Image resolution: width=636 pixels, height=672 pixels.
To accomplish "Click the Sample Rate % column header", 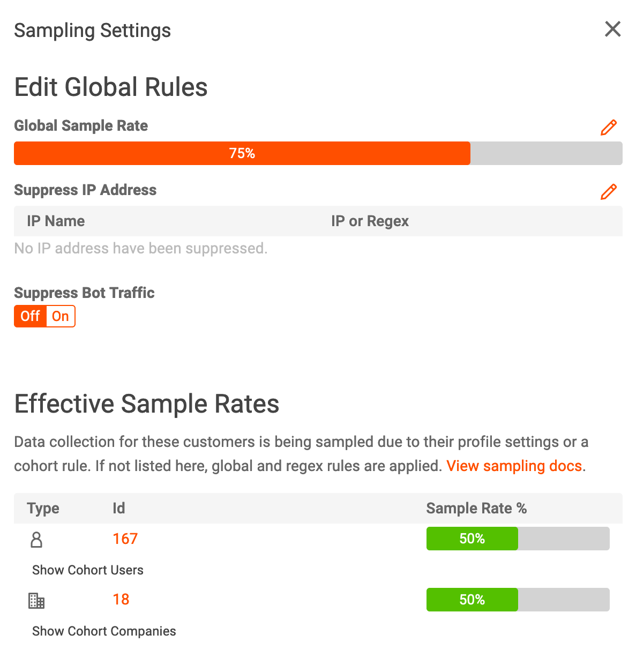I will tap(476, 508).
